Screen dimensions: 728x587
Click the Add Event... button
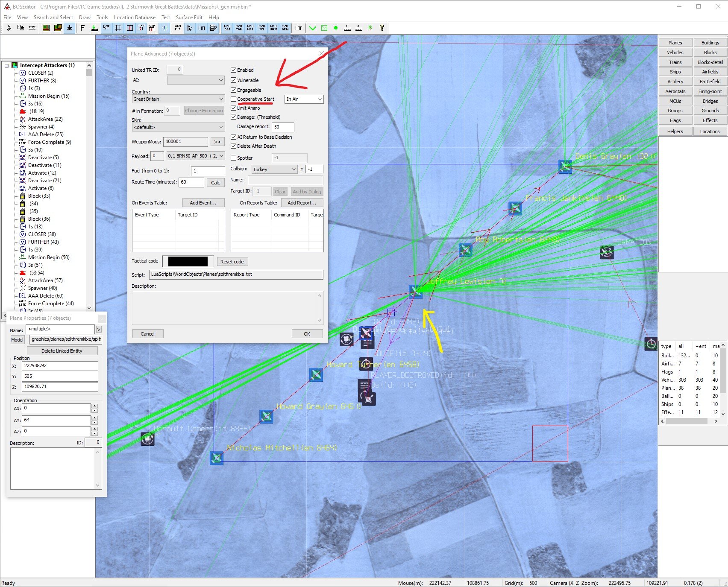coord(203,203)
